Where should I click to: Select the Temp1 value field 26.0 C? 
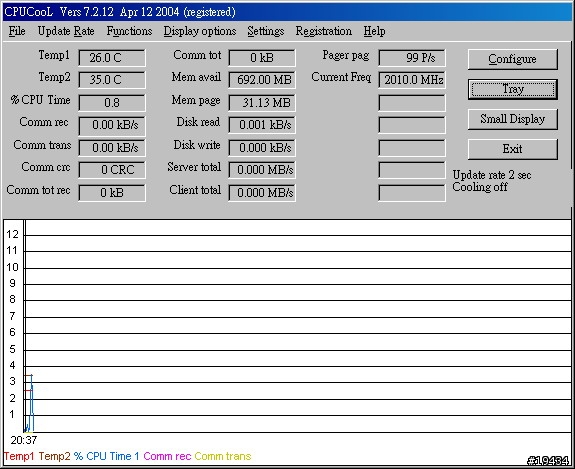click(x=112, y=58)
